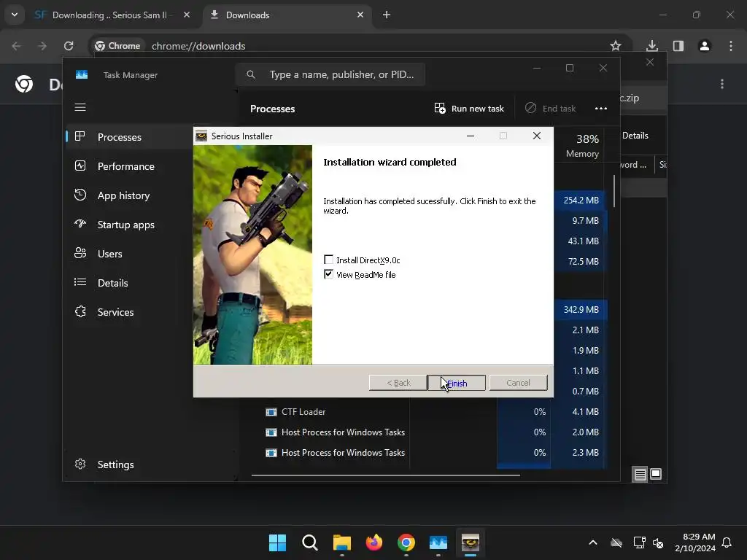
Task: Switch to the Downloading Serious Sam tab
Action: coord(109,15)
